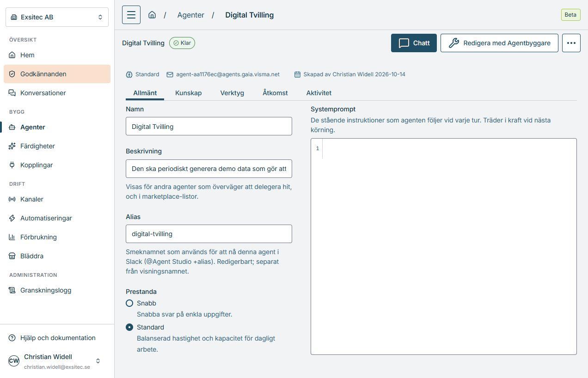The width and height of the screenshot is (588, 378).
Task: Switch to the Allmänt tab
Action: 145,93
